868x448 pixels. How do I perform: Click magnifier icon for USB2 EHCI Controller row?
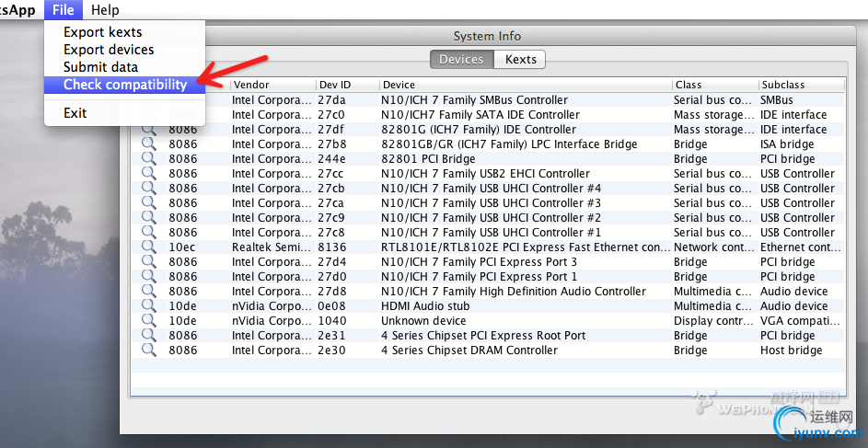148,173
